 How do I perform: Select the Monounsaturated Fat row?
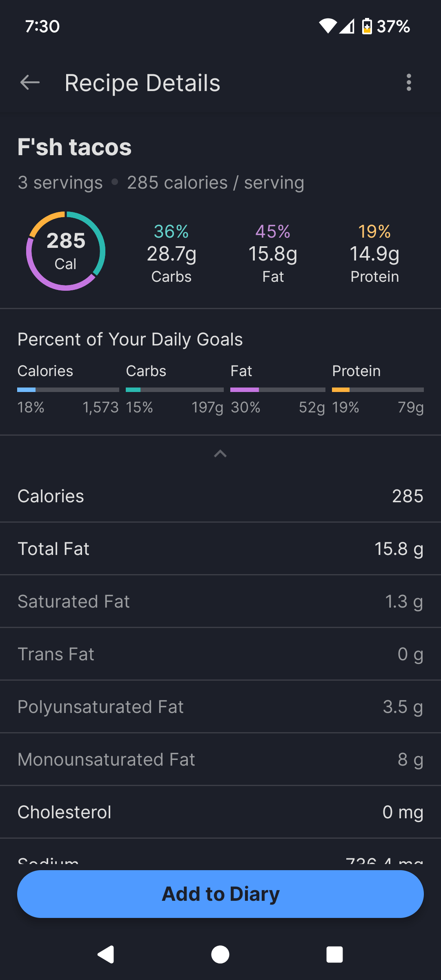(x=220, y=759)
